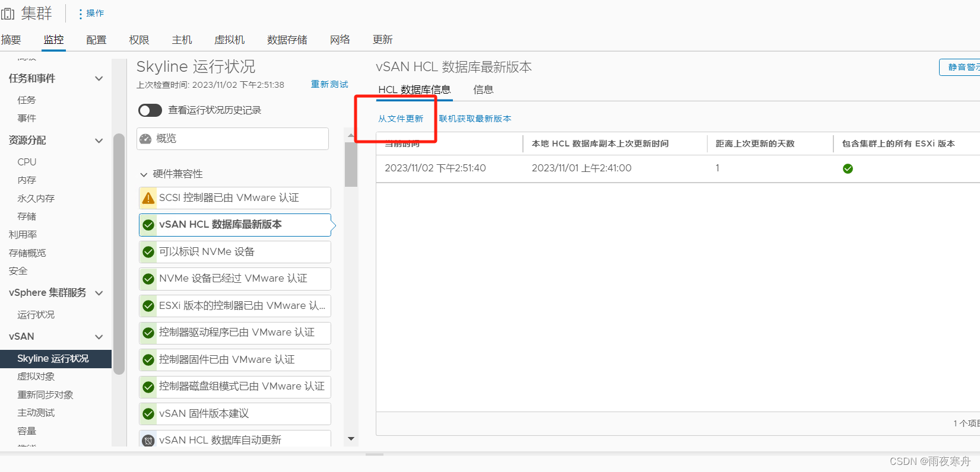Open 容量 in the sidebar

point(27,431)
